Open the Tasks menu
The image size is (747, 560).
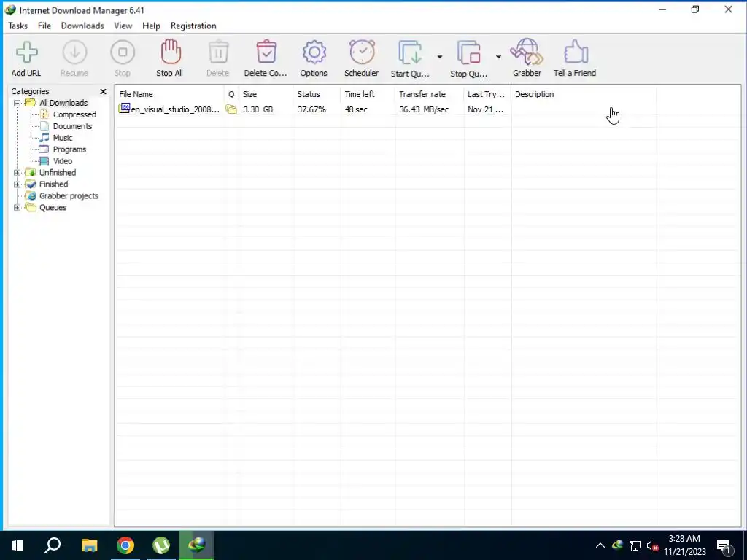[x=18, y=26]
